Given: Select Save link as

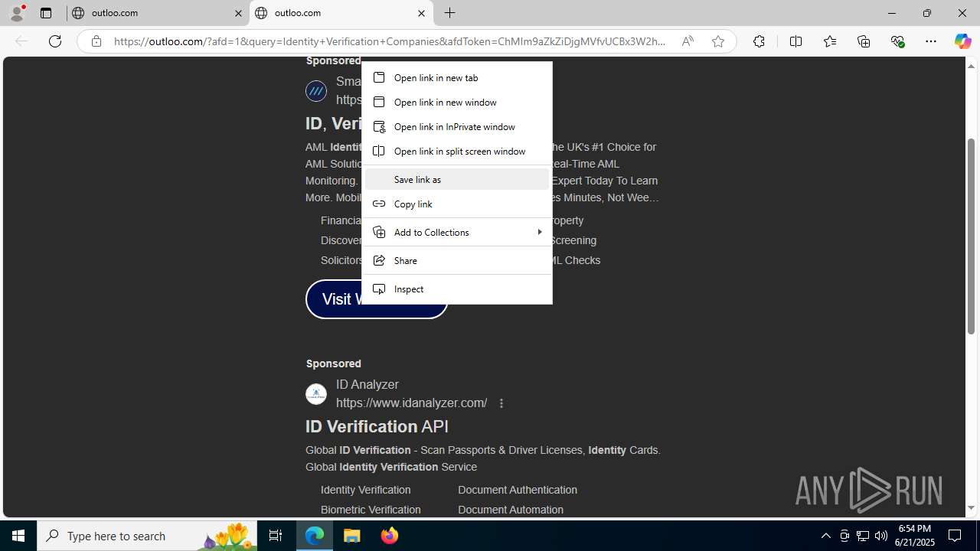Looking at the screenshot, I should coord(457,179).
